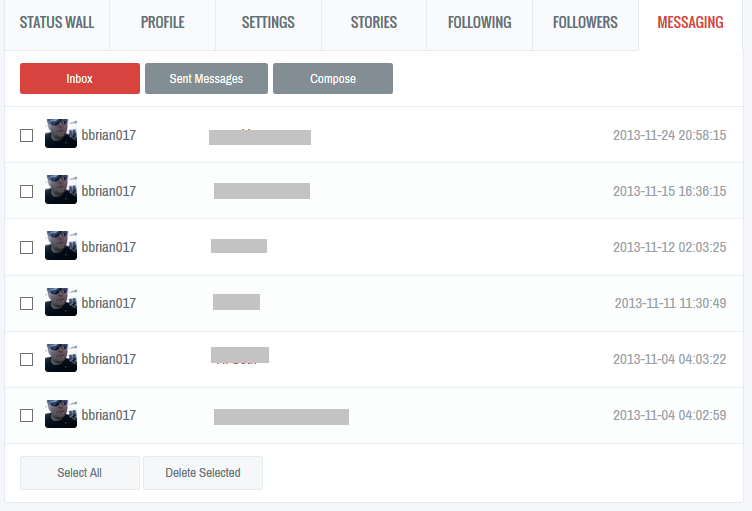The height and width of the screenshot is (511, 752).
Task: Open the Profile tab
Action: click(162, 23)
